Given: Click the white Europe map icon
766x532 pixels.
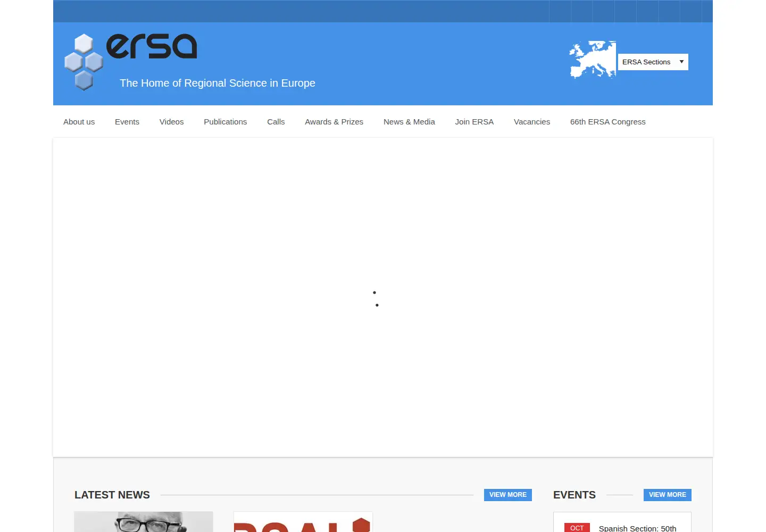Looking at the screenshot, I should click(x=593, y=60).
